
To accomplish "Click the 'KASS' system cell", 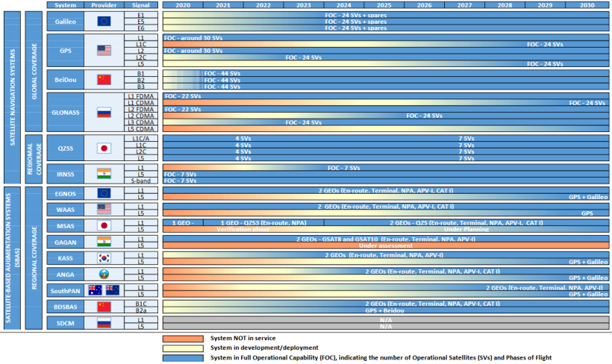I will pyautogui.click(x=65, y=258).
